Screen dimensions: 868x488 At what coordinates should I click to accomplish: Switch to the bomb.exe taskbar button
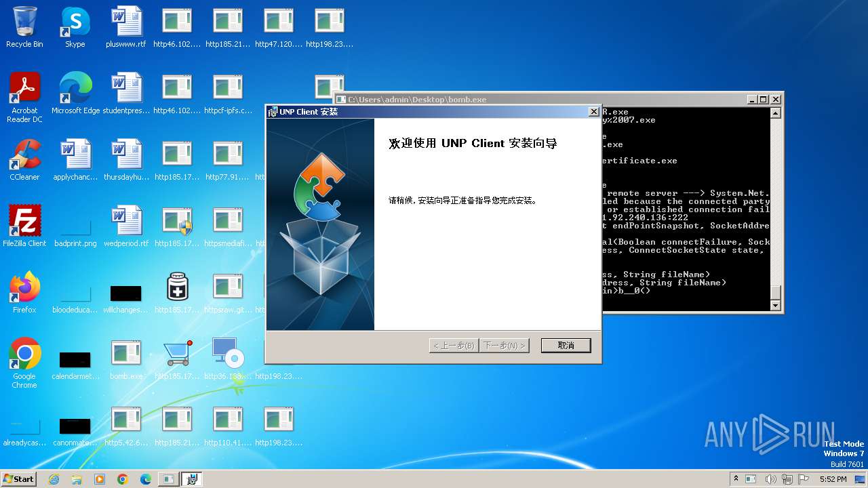169,479
